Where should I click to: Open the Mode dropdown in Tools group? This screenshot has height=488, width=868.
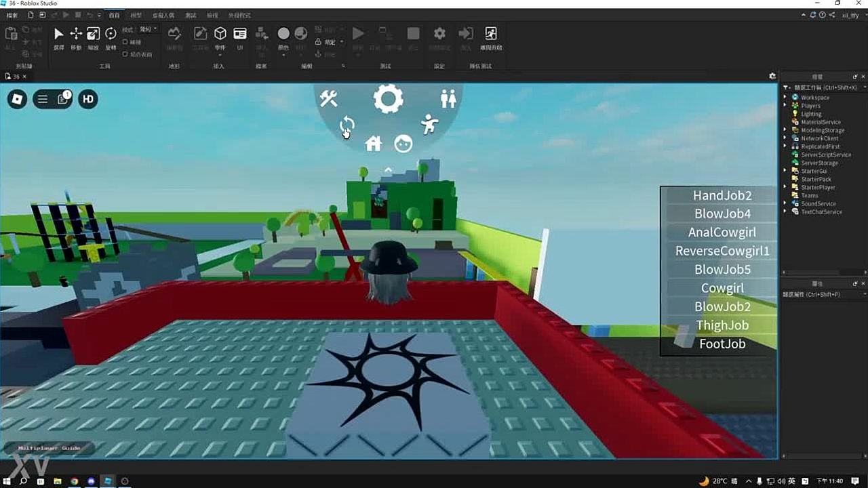click(x=148, y=29)
